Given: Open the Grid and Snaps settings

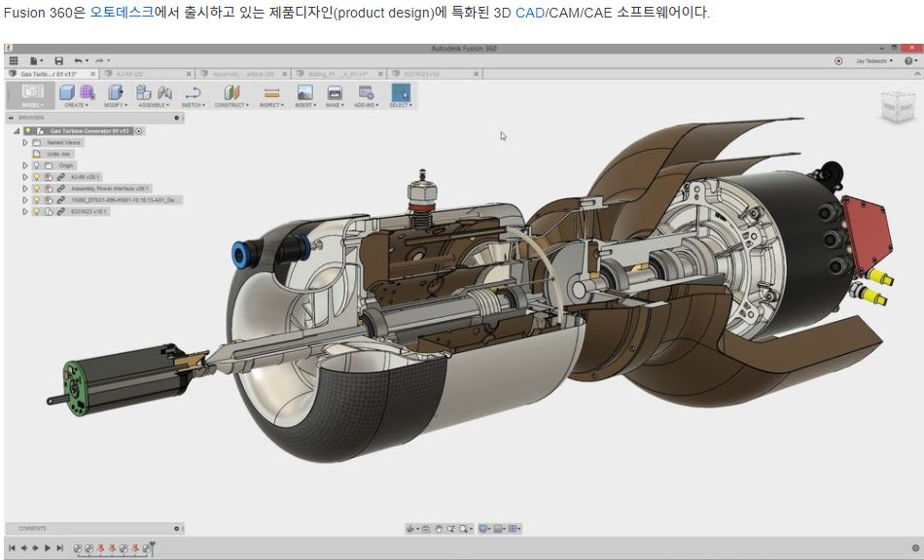Looking at the screenshot, I should (499, 529).
